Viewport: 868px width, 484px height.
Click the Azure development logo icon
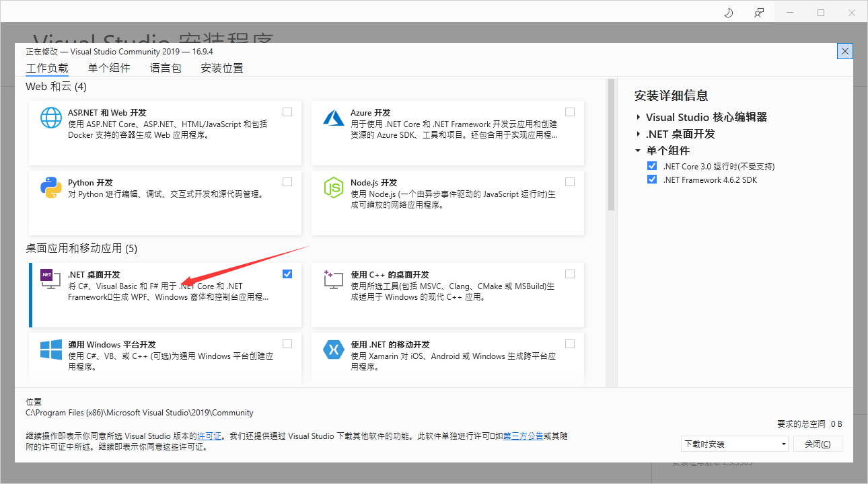334,118
